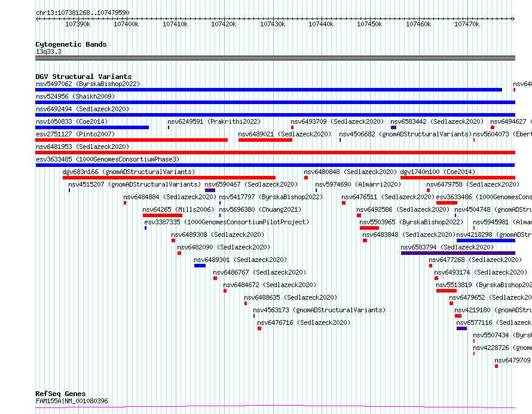Select FAM155A|NM_001080396 gene label

[x=72, y=401]
